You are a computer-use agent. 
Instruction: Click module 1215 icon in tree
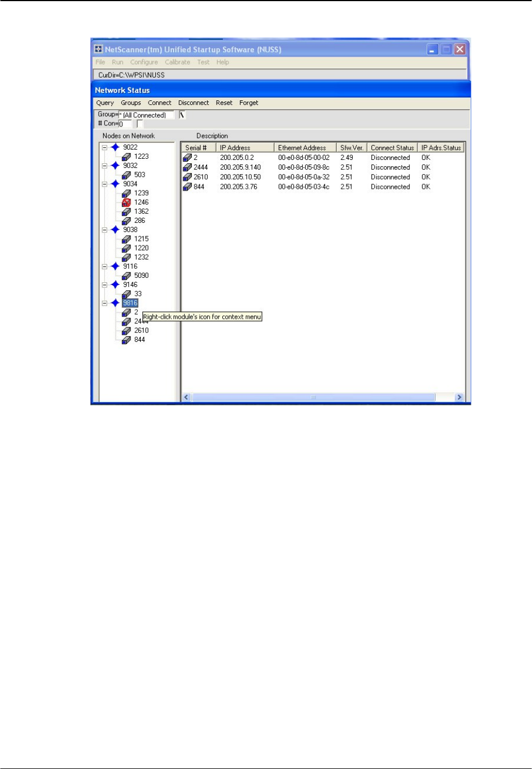point(126,239)
